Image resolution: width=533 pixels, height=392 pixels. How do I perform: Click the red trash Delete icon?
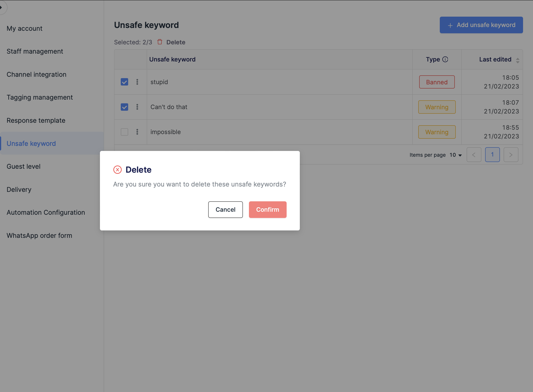click(160, 42)
